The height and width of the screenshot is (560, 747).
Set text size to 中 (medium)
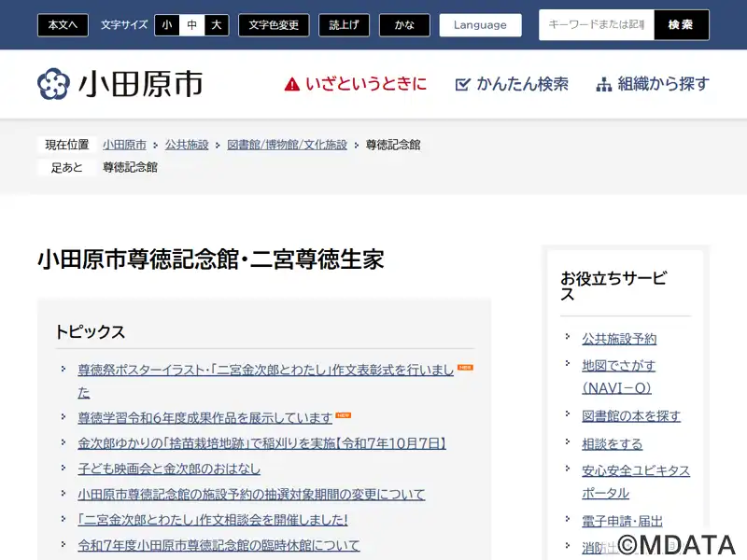click(x=191, y=25)
